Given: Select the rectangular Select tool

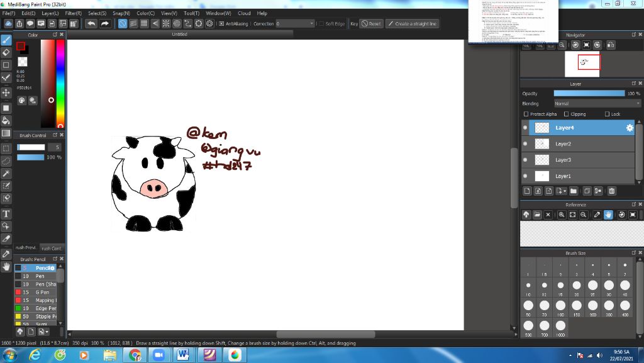Looking at the screenshot, I should 6,148.
